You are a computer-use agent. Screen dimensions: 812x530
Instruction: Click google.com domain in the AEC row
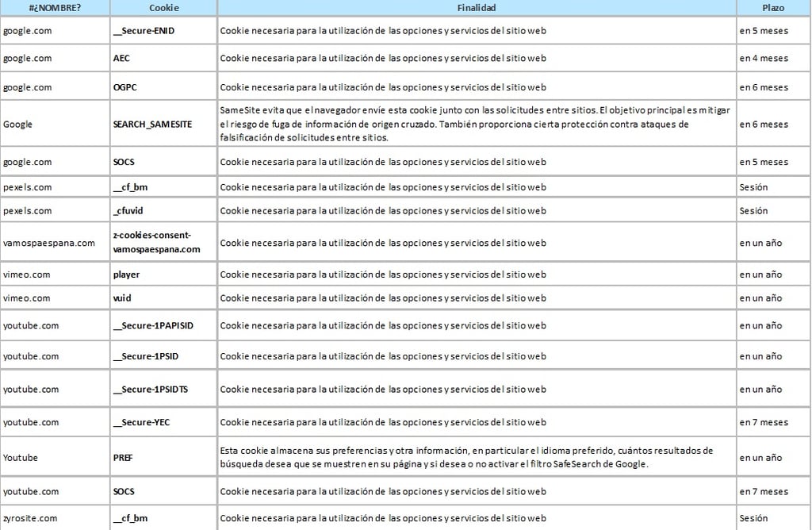(x=28, y=58)
